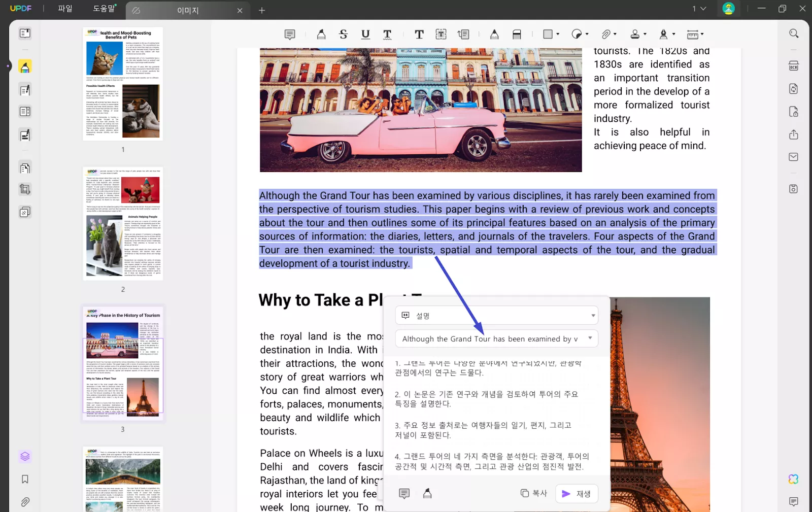Click the 복사 copy button
Viewport: 812px width, 512px height.
coord(534,493)
